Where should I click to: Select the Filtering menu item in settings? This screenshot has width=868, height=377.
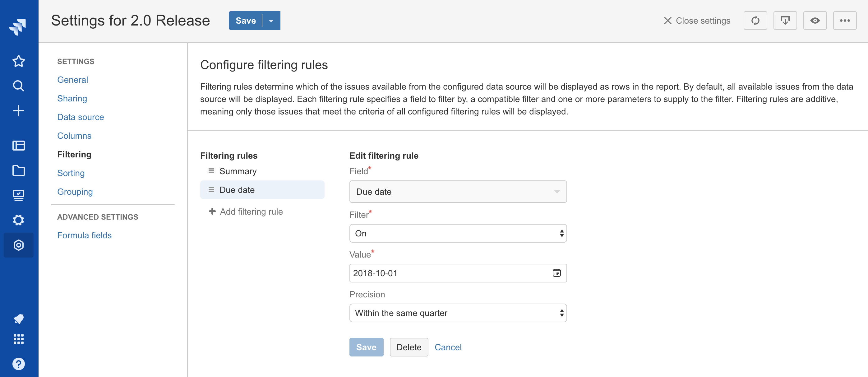[74, 153]
